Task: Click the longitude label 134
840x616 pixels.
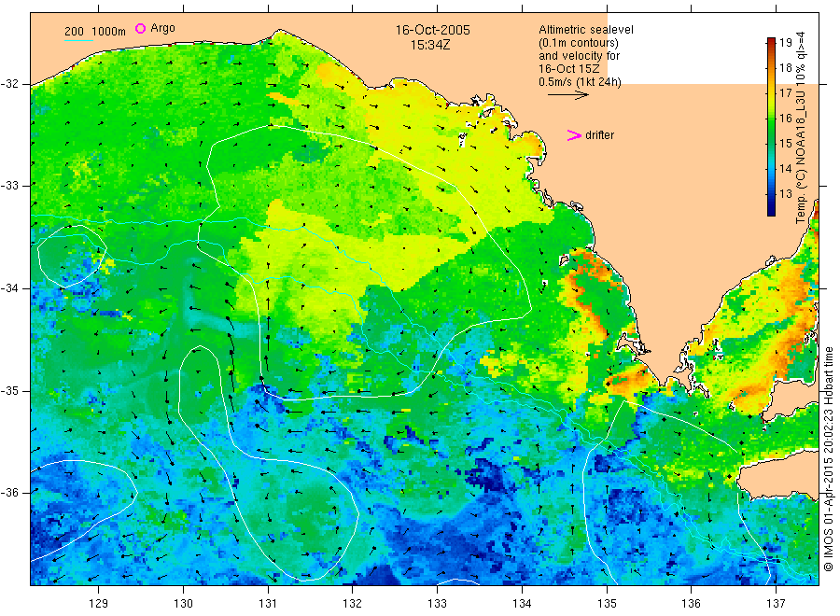Action: [x=522, y=604]
